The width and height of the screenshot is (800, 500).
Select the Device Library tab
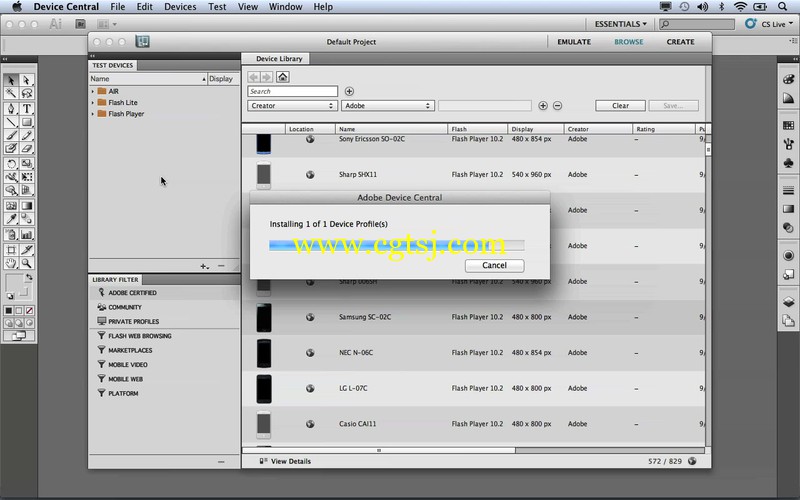279,59
